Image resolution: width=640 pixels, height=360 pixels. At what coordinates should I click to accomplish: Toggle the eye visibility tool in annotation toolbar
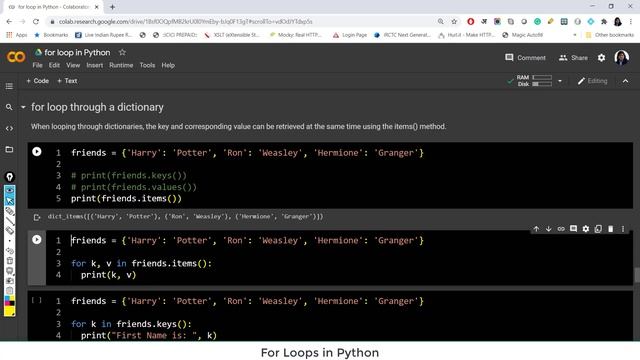(x=9, y=191)
